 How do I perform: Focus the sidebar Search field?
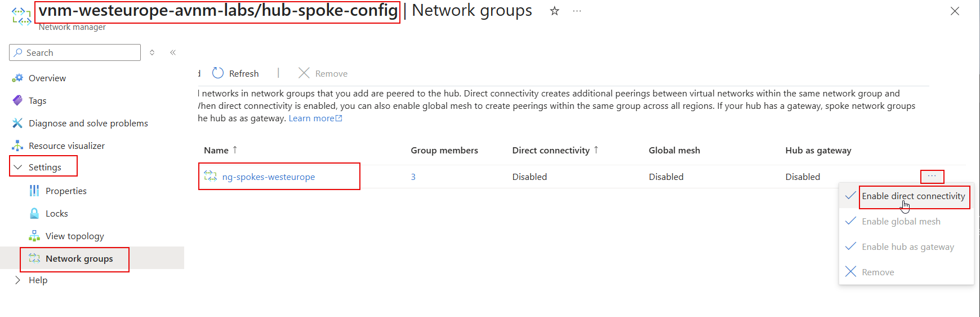coord(79,52)
